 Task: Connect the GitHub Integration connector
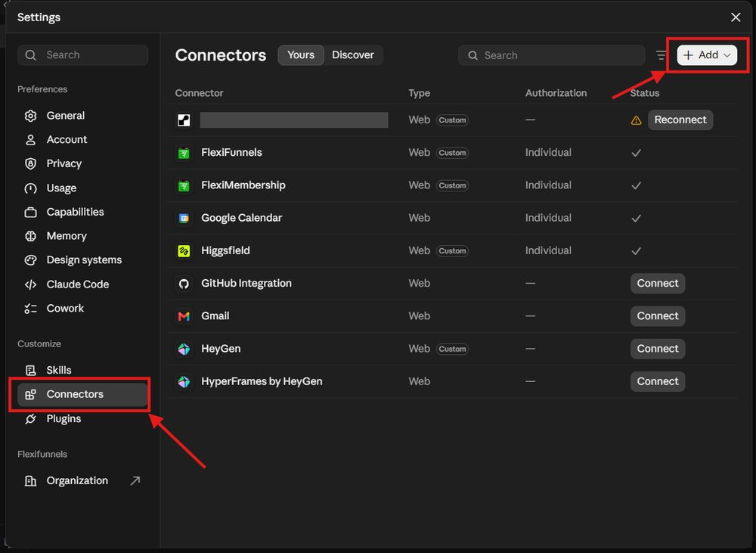[658, 283]
